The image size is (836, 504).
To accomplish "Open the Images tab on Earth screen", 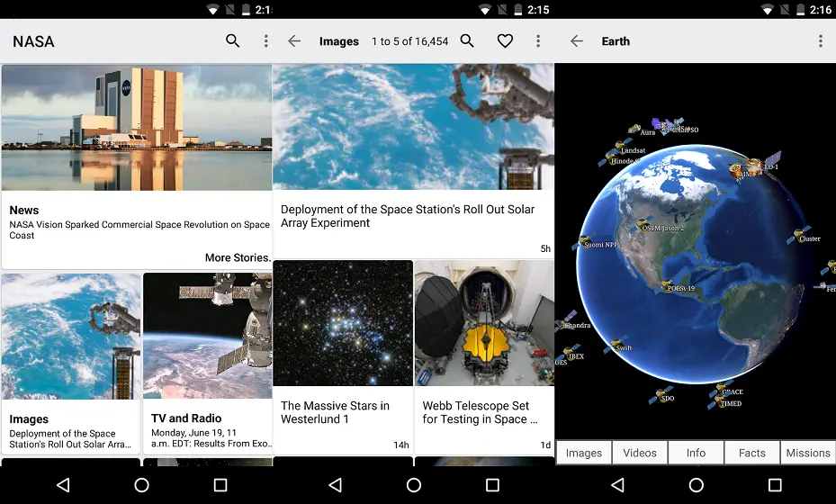I will point(584,453).
